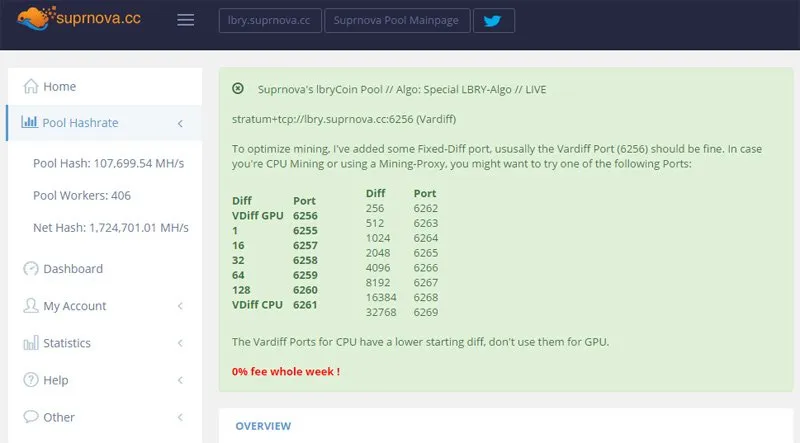The height and width of the screenshot is (443, 800).
Task: Open the Home menu item
Action: tap(105, 86)
